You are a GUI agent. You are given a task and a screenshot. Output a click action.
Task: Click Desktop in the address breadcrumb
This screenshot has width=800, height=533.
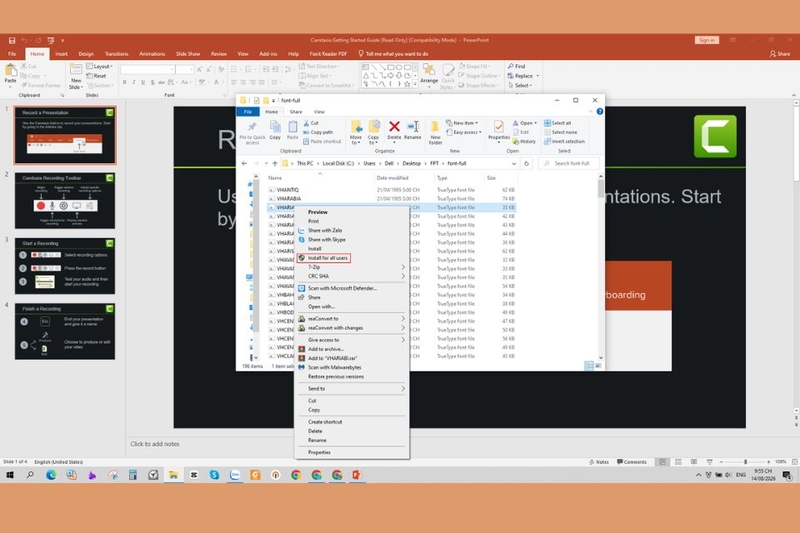pos(411,164)
